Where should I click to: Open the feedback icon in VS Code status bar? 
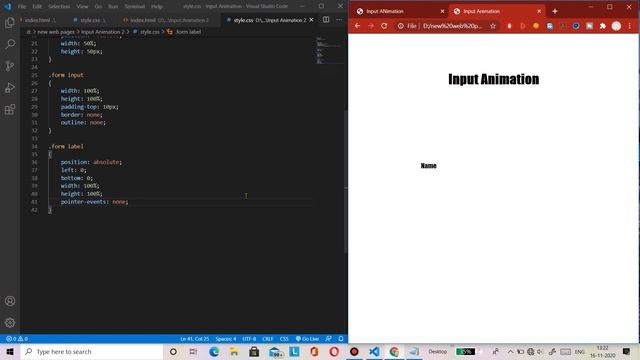click(x=329, y=339)
